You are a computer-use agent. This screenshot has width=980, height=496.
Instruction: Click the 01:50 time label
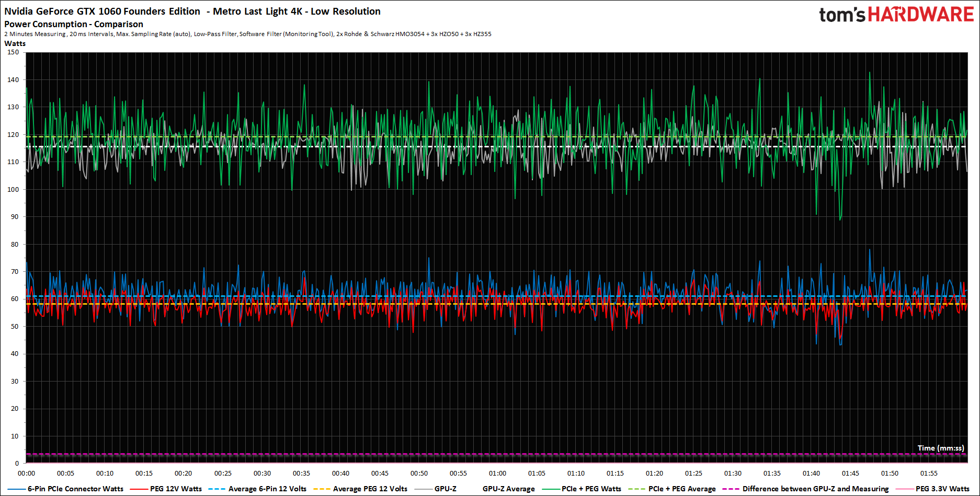pos(890,474)
